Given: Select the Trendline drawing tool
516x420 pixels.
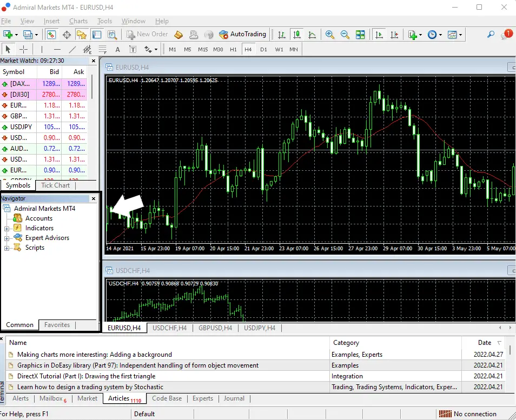Looking at the screenshot, I should 72,49.
